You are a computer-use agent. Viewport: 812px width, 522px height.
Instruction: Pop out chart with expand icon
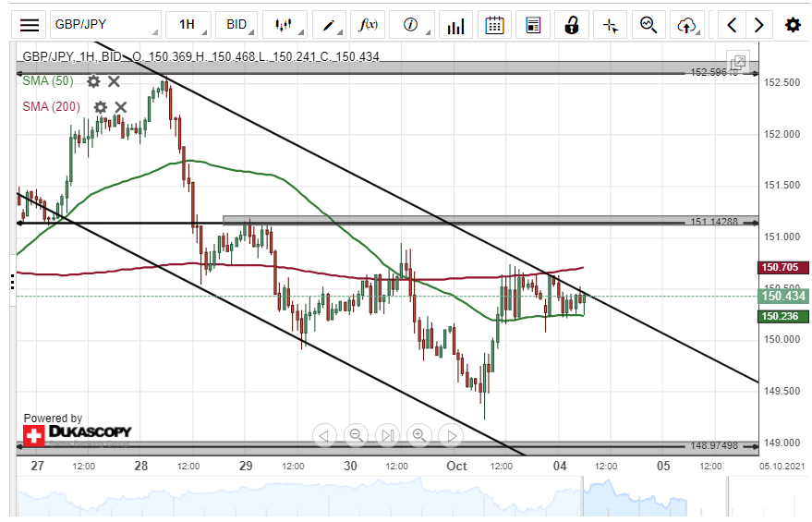737,62
